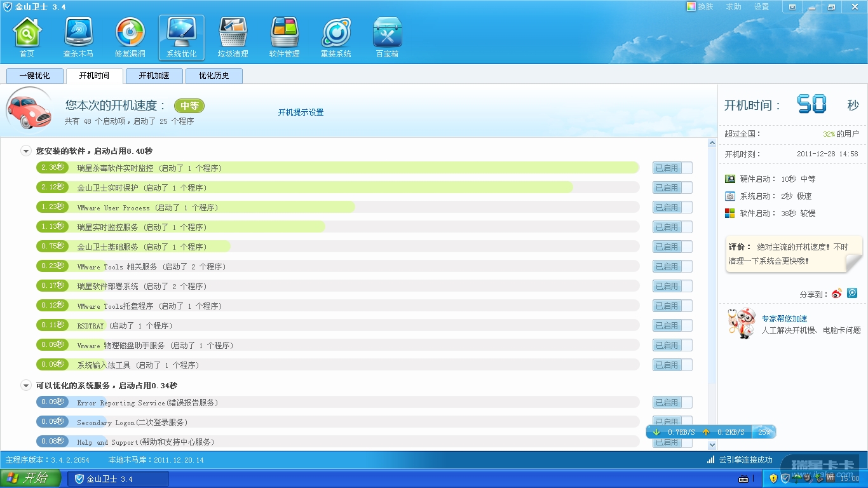868x488 pixels.
Task: Click the 15:00 system clock
Action: click(x=850, y=479)
